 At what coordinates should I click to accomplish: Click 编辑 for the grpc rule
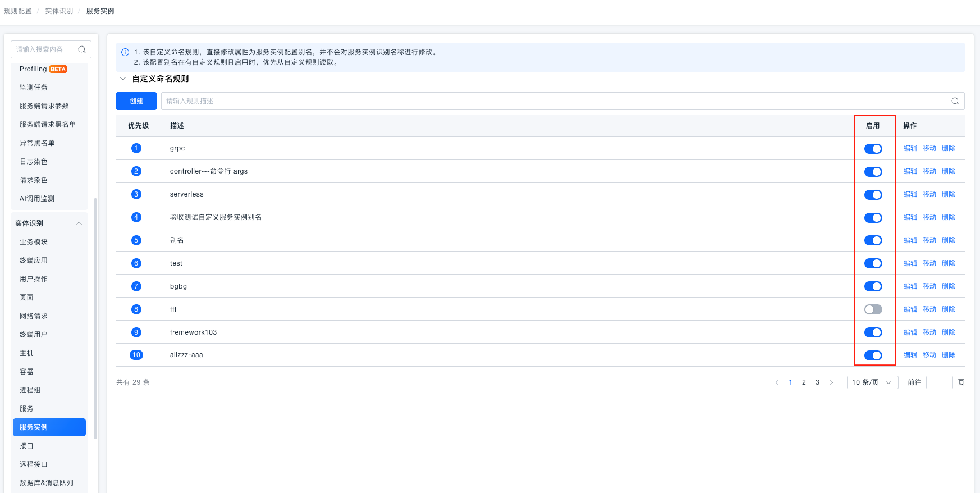tap(910, 148)
